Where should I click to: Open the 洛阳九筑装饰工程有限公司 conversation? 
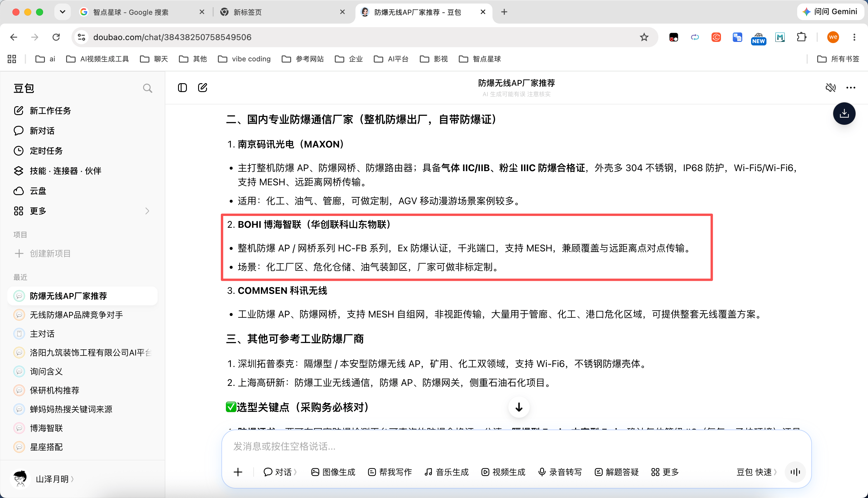click(x=82, y=353)
